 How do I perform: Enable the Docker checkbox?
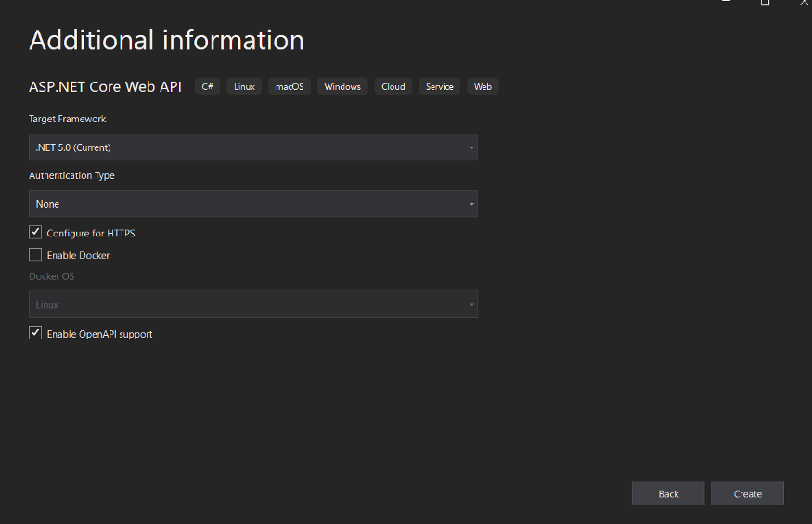coord(35,254)
